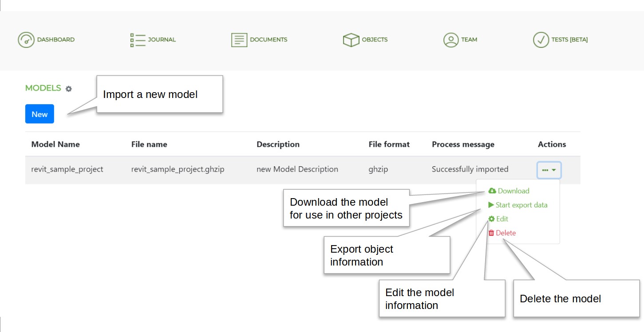644x332 pixels.
Task: Toggle the row Actions dropdown button
Action: (549, 170)
